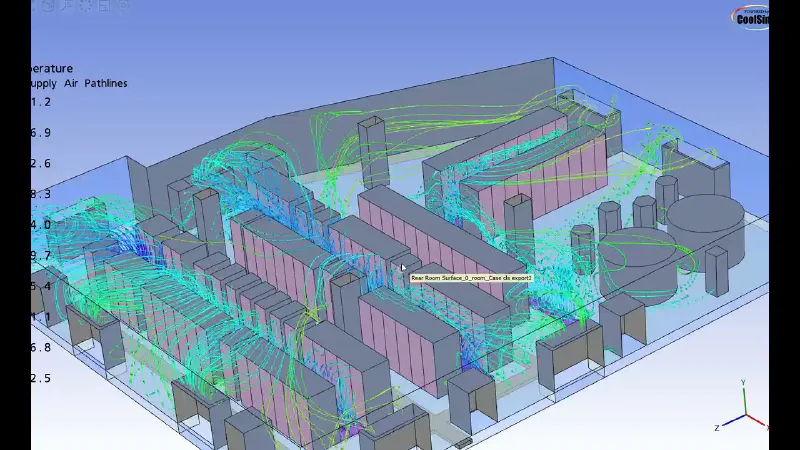Click the 2.5 legend value at bottom
The width and height of the screenshot is (800, 450).
(41, 378)
